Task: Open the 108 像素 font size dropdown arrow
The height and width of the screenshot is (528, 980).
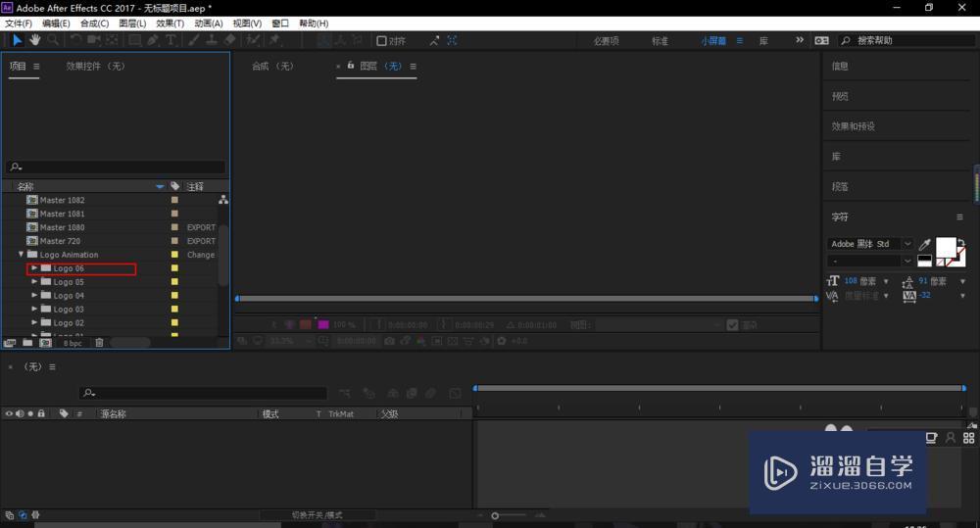Action: tap(886, 282)
